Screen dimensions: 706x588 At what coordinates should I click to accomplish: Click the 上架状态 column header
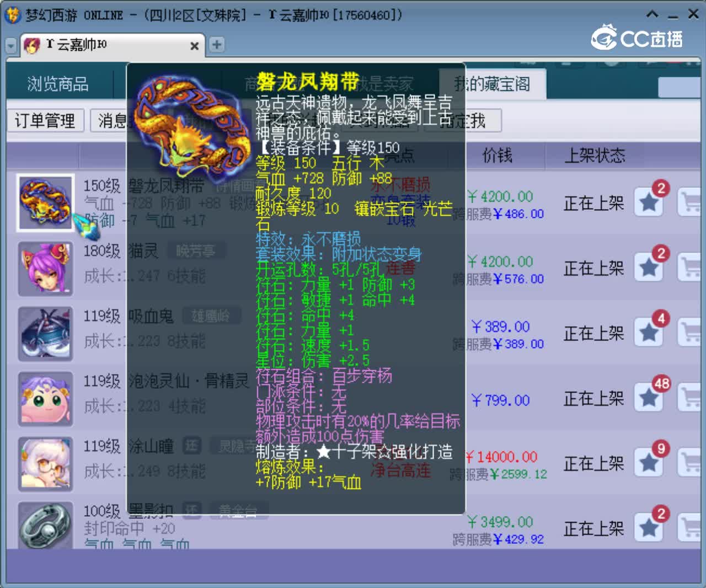click(595, 156)
